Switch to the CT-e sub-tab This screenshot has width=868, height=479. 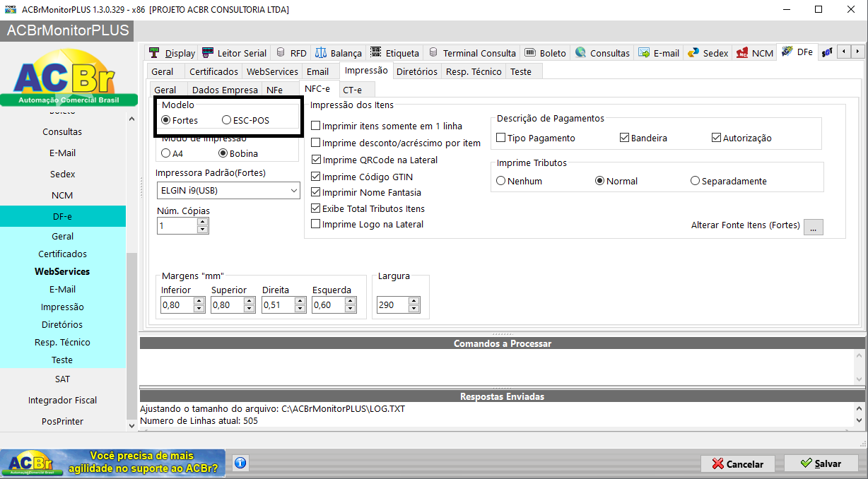(352, 90)
